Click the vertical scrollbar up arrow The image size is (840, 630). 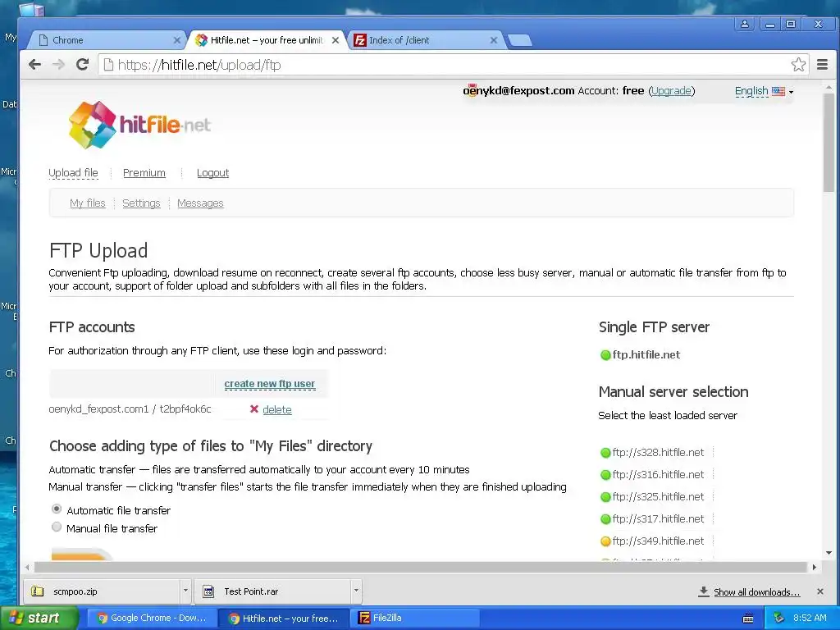click(829, 87)
